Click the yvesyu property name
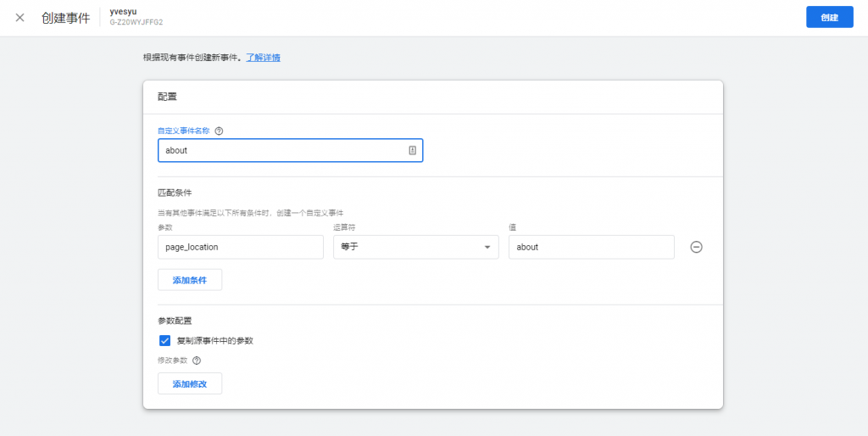 click(123, 12)
